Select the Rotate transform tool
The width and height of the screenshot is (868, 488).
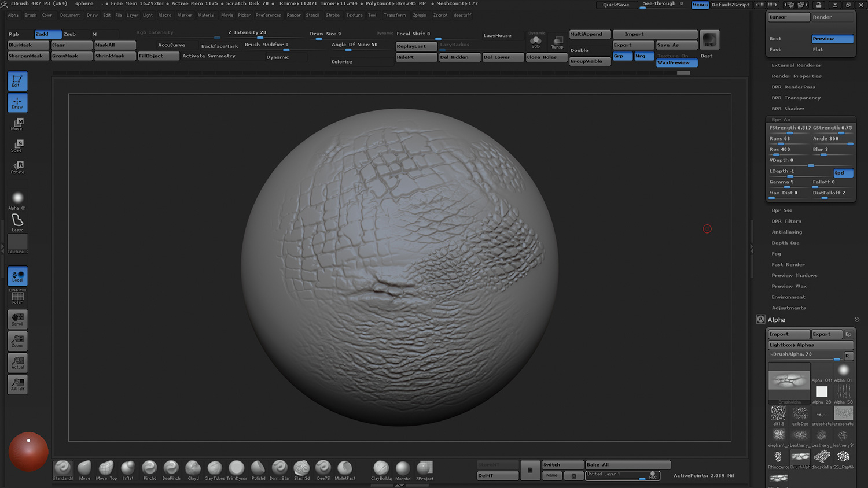click(x=17, y=167)
